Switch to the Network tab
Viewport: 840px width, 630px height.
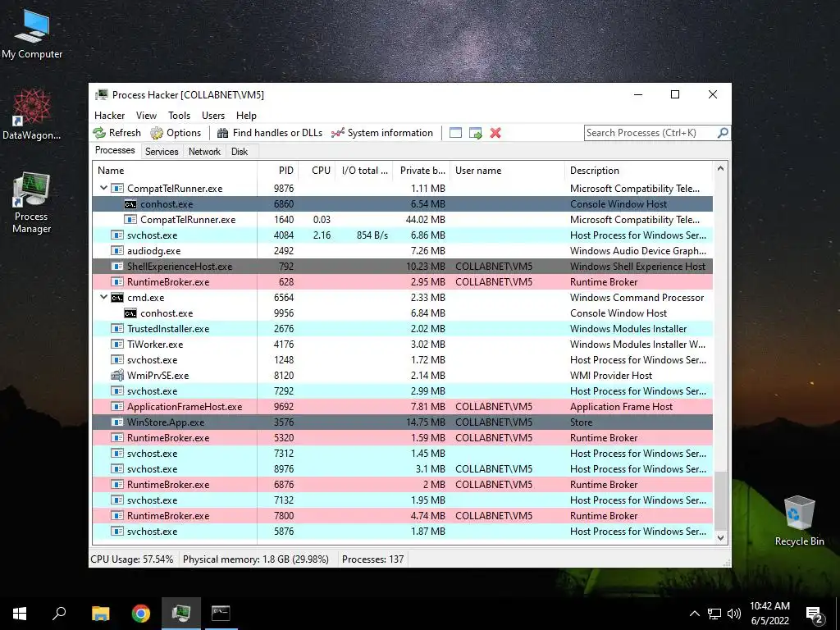(x=204, y=152)
